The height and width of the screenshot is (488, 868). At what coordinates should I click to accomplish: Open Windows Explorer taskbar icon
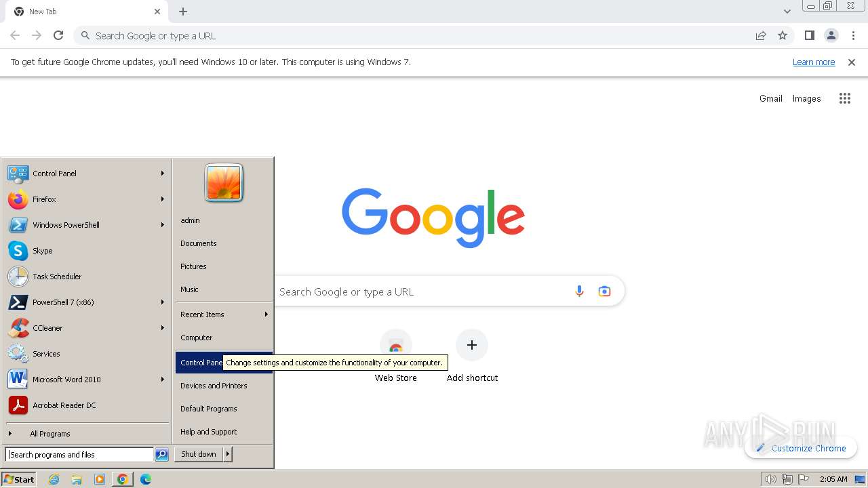tap(77, 479)
